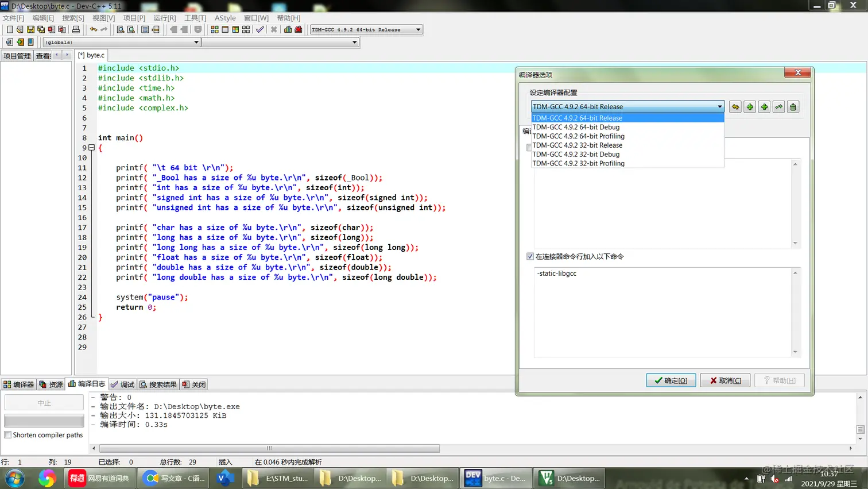Click the green arrow rename compiler set button
The image size is (868, 489).
(x=779, y=107)
